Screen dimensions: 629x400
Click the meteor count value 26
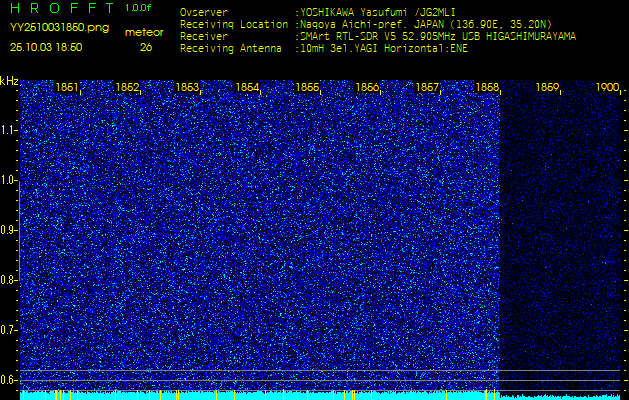(x=146, y=47)
